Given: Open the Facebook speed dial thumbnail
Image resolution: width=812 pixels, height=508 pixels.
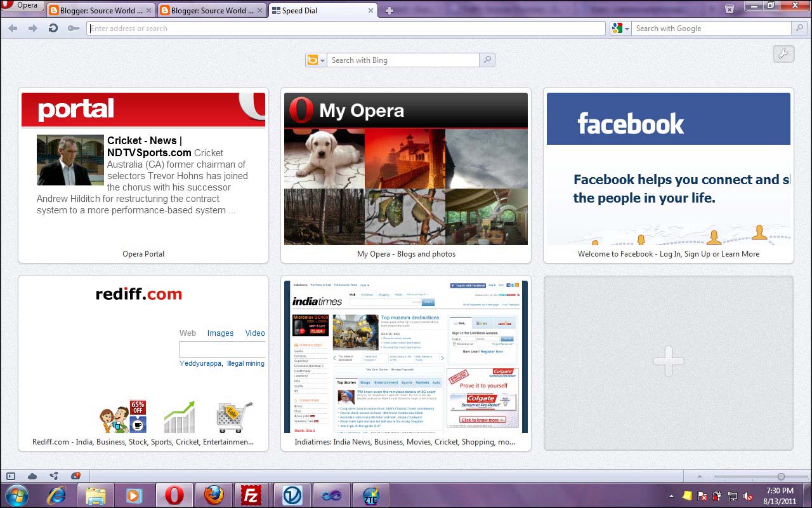Looking at the screenshot, I should pyautogui.click(x=669, y=169).
